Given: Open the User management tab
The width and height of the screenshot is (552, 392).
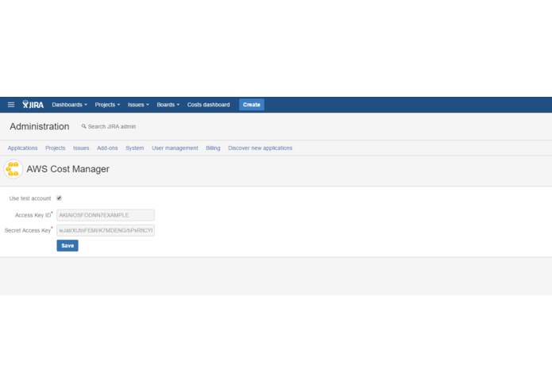Looking at the screenshot, I should tap(175, 148).
